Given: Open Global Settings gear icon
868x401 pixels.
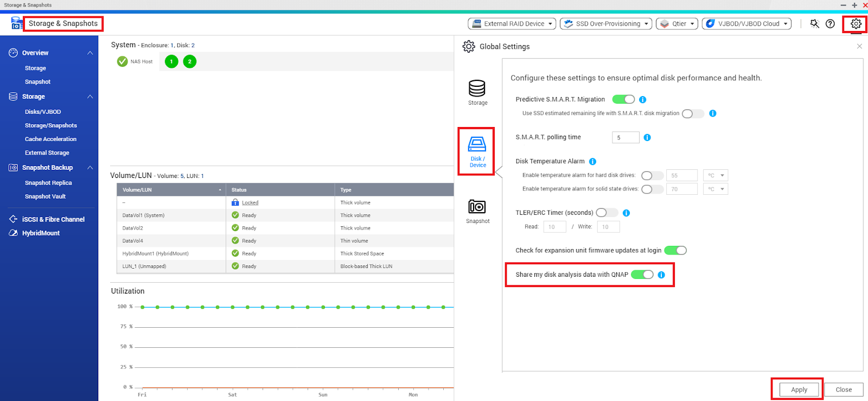Looking at the screenshot, I should click(856, 24).
